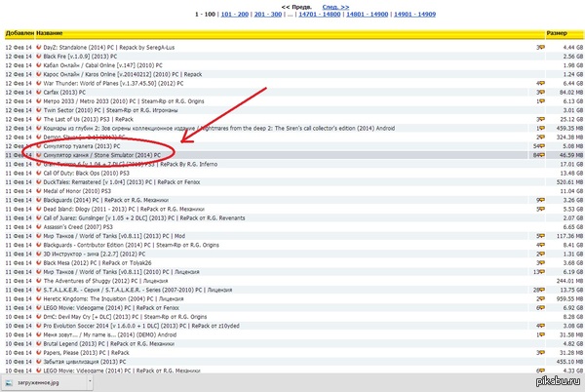Viewport: 585px width, 392px height.
Task: Click the torrent icon beside Carfax (2013)
Action: 38,92
